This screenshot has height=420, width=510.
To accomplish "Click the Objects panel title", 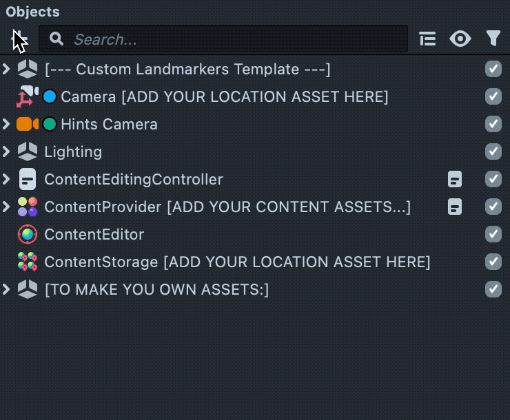I will [x=32, y=12].
